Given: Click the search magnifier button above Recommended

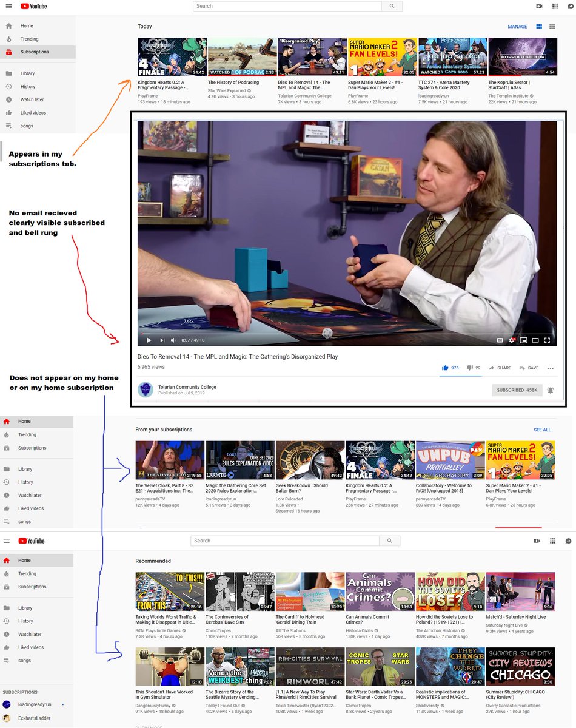Looking at the screenshot, I should (x=390, y=541).
